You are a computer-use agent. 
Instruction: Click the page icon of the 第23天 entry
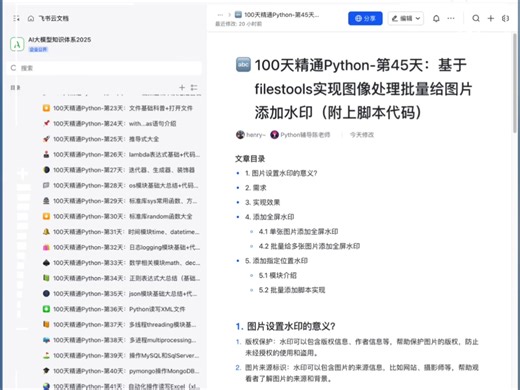[x=46, y=108]
